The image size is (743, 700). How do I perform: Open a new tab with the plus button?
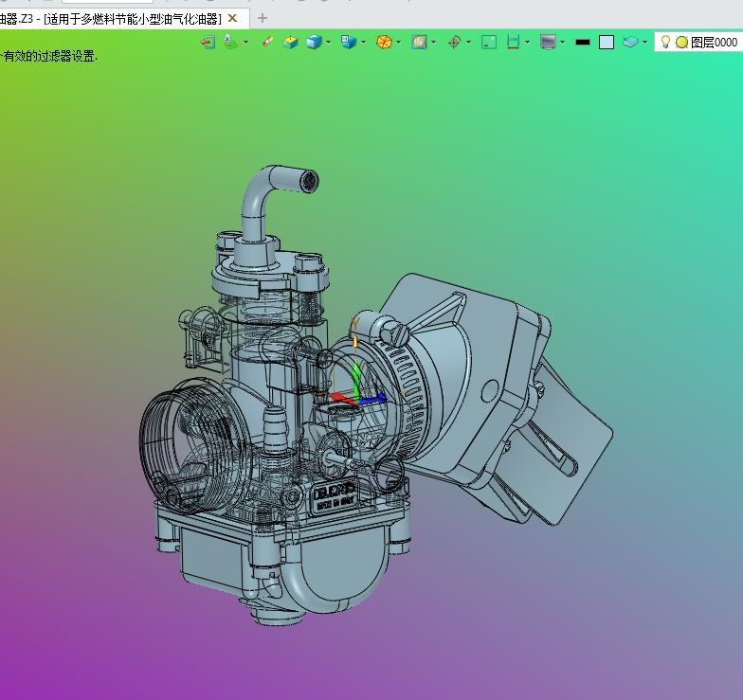coord(263,18)
